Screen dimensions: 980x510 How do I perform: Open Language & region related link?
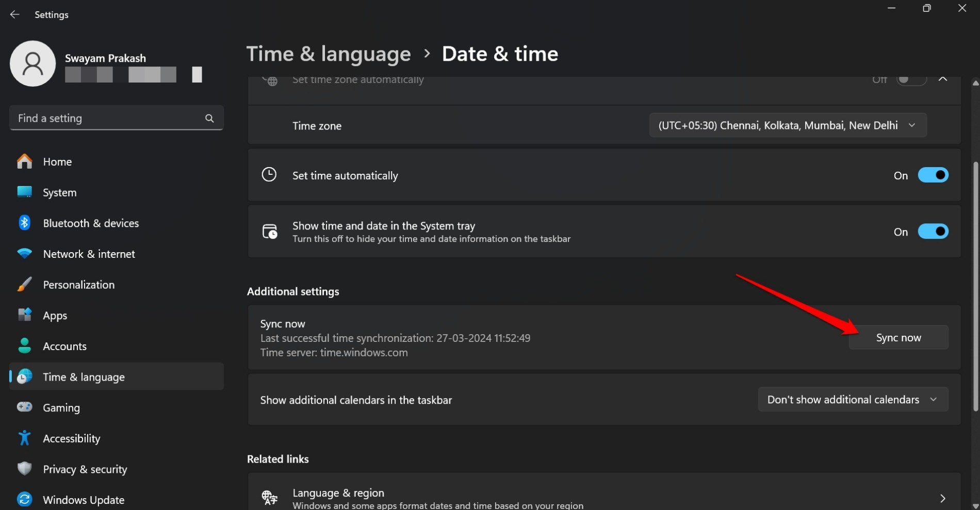603,497
